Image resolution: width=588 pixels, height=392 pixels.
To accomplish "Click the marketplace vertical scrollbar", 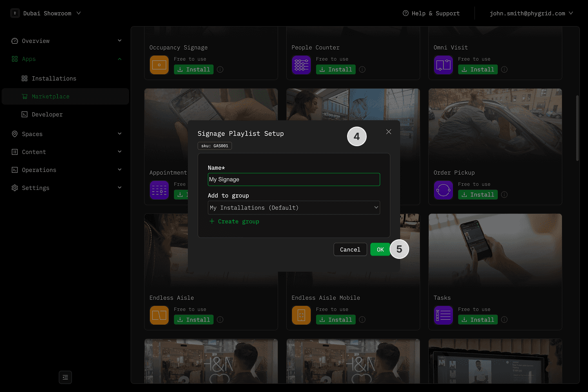I will click(x=577, y=128).
